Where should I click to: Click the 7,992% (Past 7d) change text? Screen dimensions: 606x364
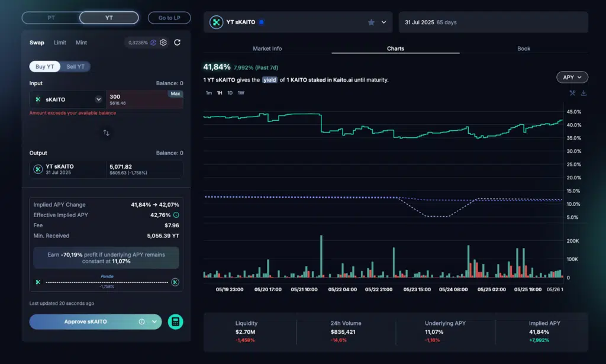click(x=256, y=67)
